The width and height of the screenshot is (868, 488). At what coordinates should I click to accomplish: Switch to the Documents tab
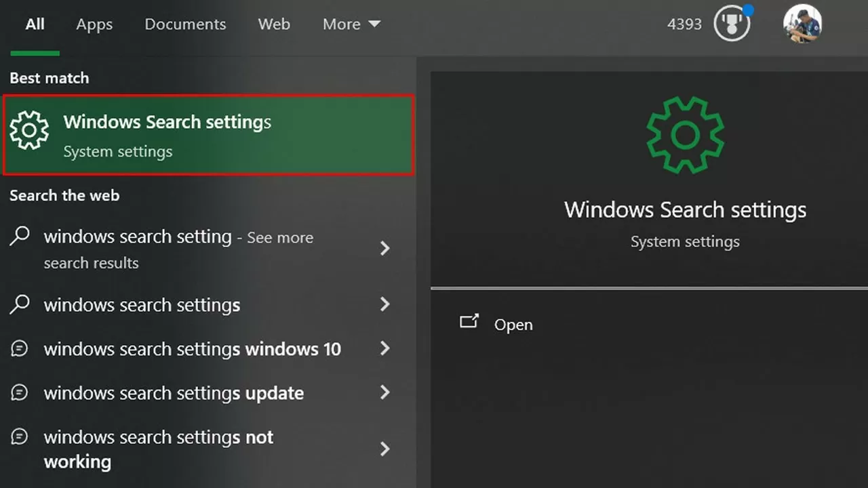(x=185, y=24)
